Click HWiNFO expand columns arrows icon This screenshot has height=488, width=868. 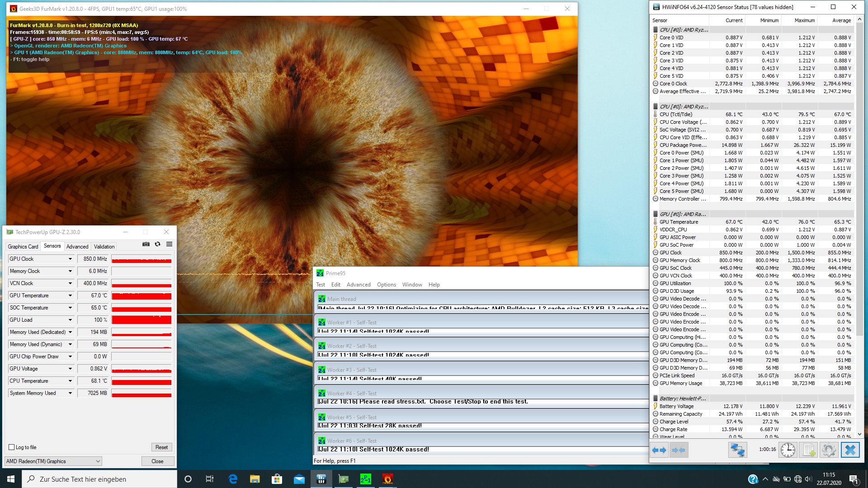[x=659, y=450]
